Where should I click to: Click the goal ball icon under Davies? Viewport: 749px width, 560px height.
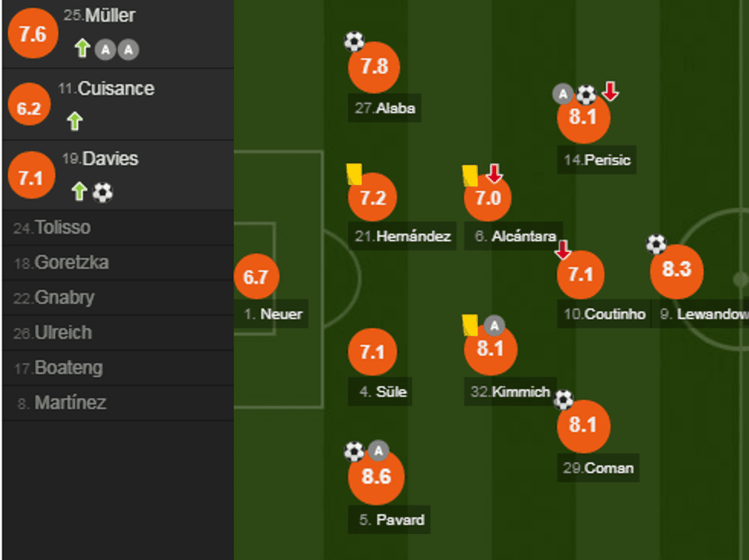pos(102,193)
